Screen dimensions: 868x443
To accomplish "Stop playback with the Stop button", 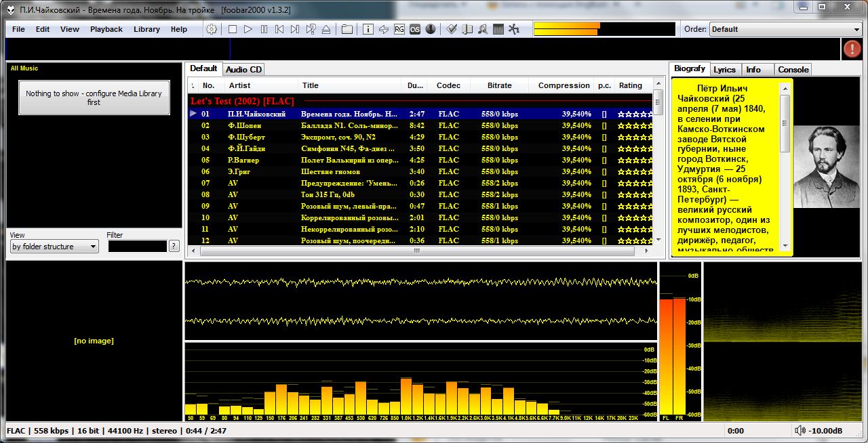I will (x=233, y=29).
